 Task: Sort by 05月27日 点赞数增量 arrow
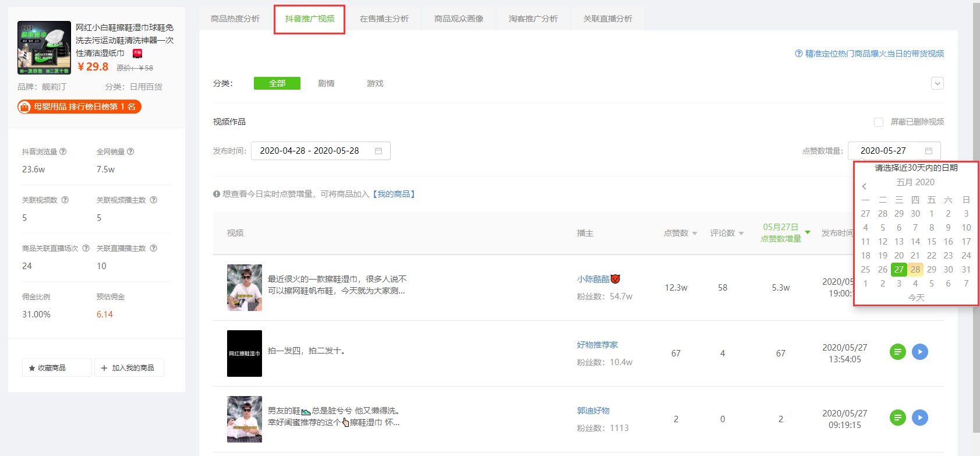[808, 232]
